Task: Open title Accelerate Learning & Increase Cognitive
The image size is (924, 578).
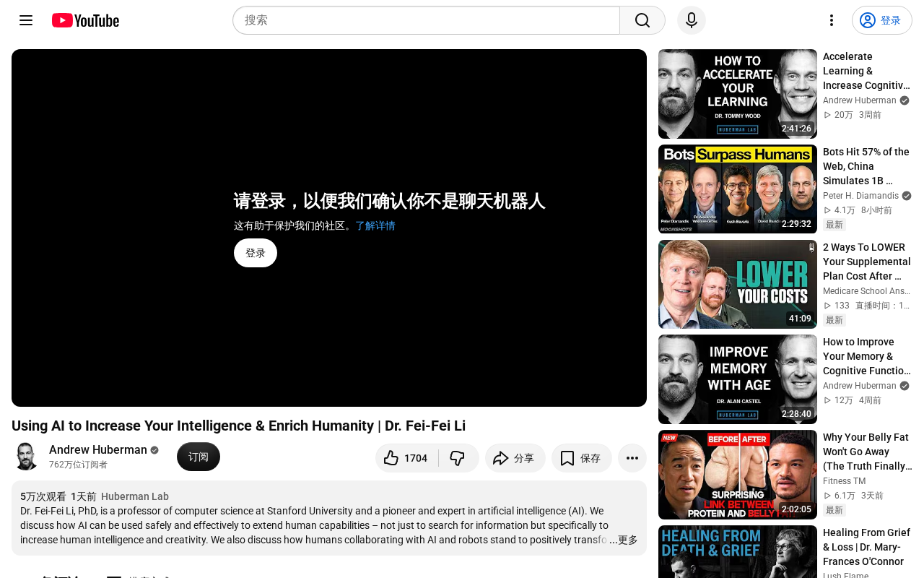Action: coord(867,71)
